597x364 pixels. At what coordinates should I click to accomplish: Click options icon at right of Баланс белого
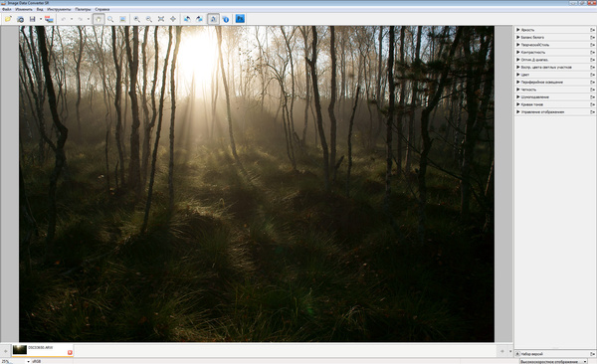pyautogui.click(x=592, y=38)
